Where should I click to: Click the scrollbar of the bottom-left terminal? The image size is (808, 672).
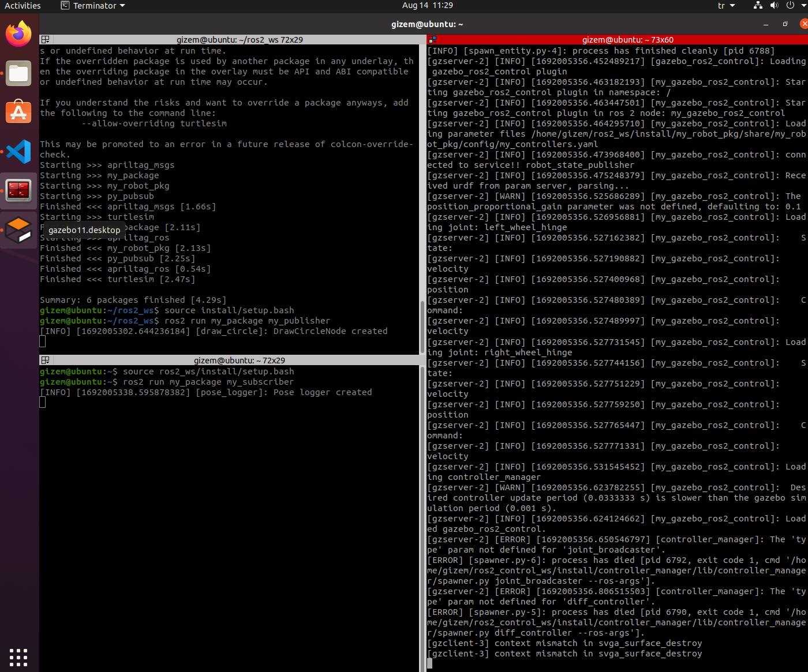coord(422,518)
